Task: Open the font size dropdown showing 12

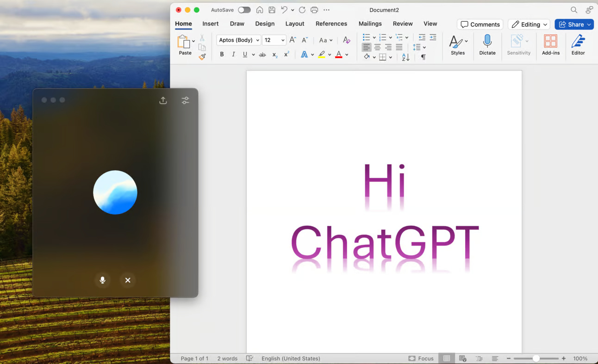Action: pos(274,40)
